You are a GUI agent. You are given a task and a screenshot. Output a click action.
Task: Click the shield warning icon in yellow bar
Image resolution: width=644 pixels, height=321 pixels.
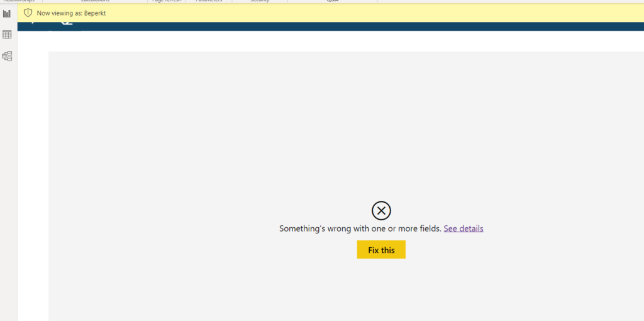pyautogui.click(x=28, y=13)
